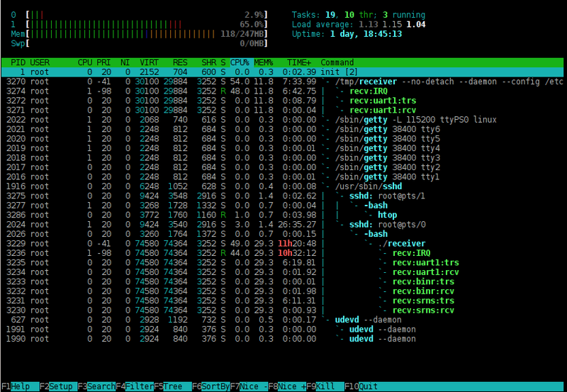Click F7 Nice - to raise priority
Viewport: 567px width, 392px height.
click(249, 386)
